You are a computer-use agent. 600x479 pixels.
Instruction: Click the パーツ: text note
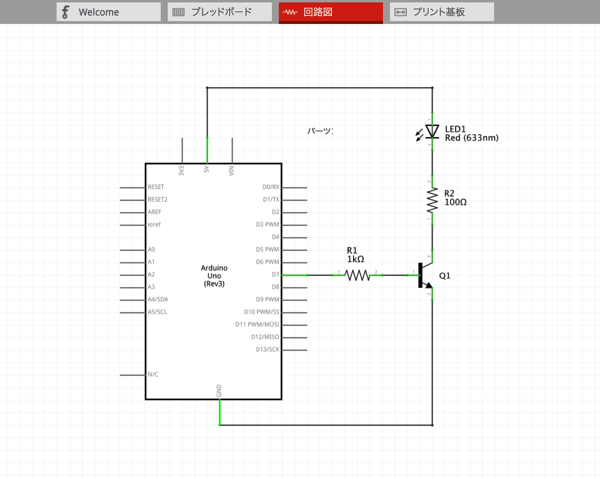click(x=320, y=131)
